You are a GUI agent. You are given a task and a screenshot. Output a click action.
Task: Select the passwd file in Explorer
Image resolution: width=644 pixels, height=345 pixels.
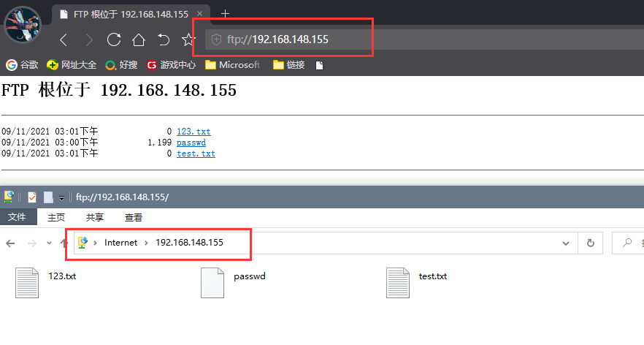click(233, 282)
